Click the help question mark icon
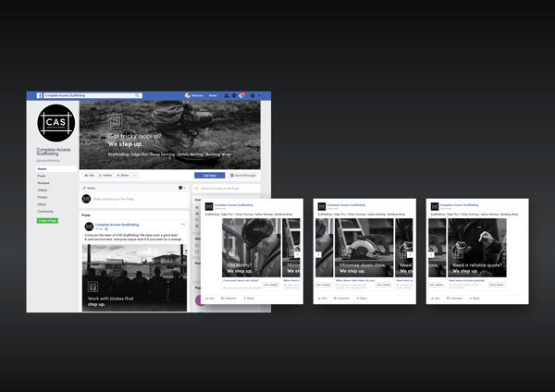 [x=252, y=95]
